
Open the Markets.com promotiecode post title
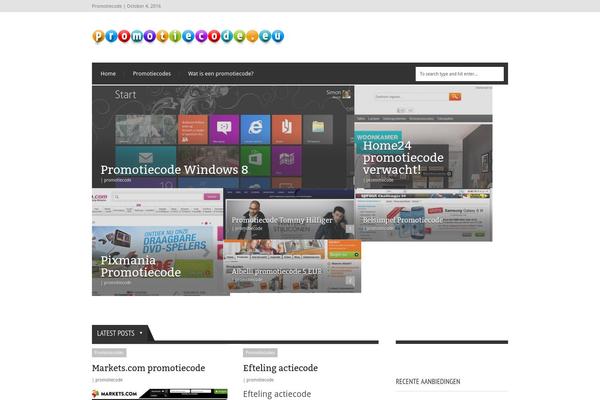(x=148, y=368)
